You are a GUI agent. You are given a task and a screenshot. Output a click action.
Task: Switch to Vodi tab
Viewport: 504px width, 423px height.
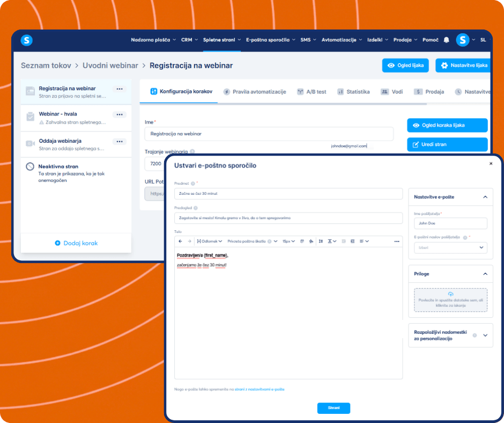pyautogui.click(x=392, y=92)
